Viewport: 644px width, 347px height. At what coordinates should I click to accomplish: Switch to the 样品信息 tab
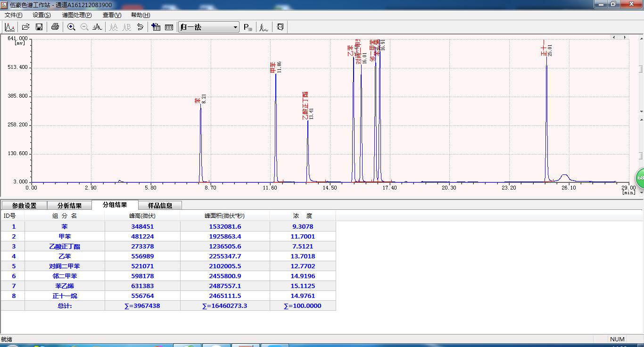[160, 206]
